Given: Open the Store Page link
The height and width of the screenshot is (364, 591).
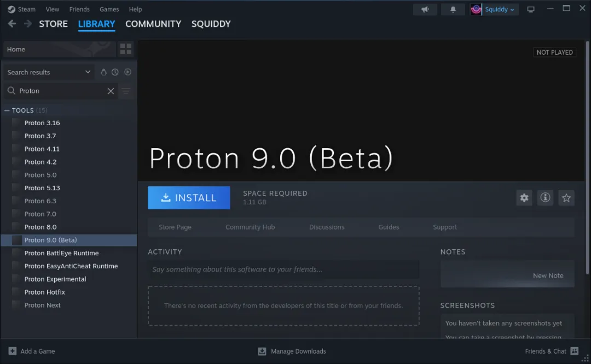Looking at the screenshot, I should [175, 227].
